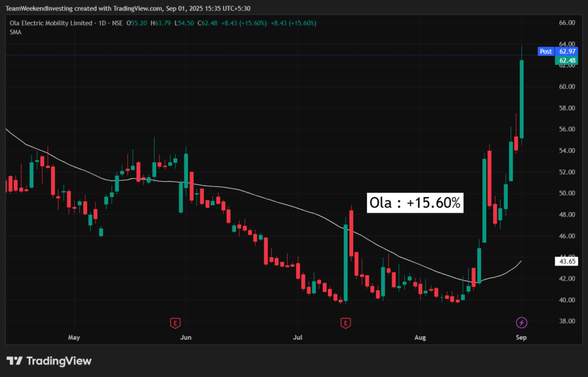
Task: Click the 46.00 price axis label
Action: click(567, 236)
